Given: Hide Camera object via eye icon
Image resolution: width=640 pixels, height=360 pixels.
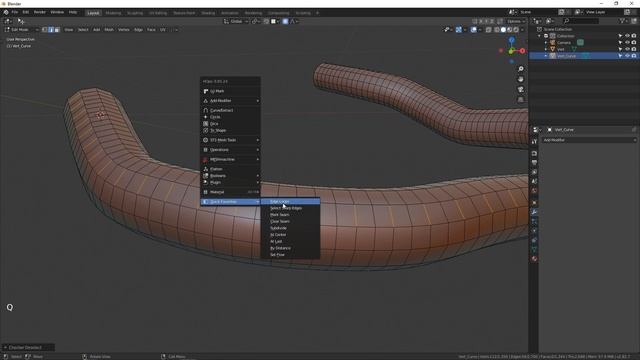Looking at the screenshot, I should [627, 42].
